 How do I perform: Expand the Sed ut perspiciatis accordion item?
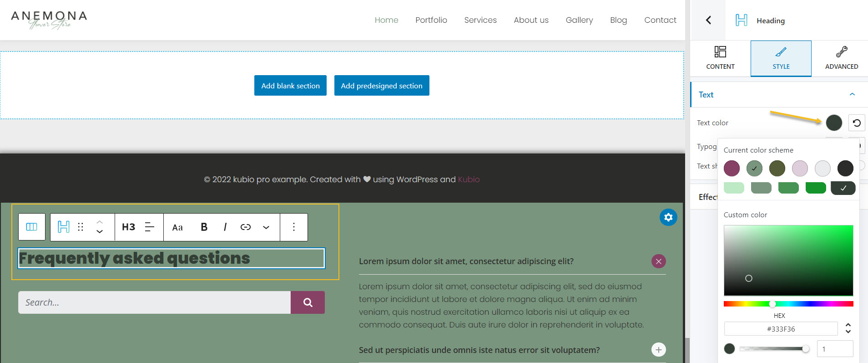pos(658,350)
